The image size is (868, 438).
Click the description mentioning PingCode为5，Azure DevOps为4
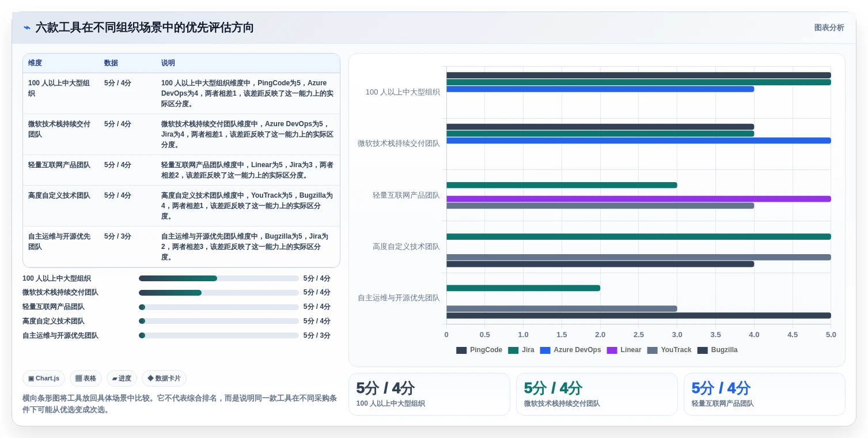[x=247, y=93]
